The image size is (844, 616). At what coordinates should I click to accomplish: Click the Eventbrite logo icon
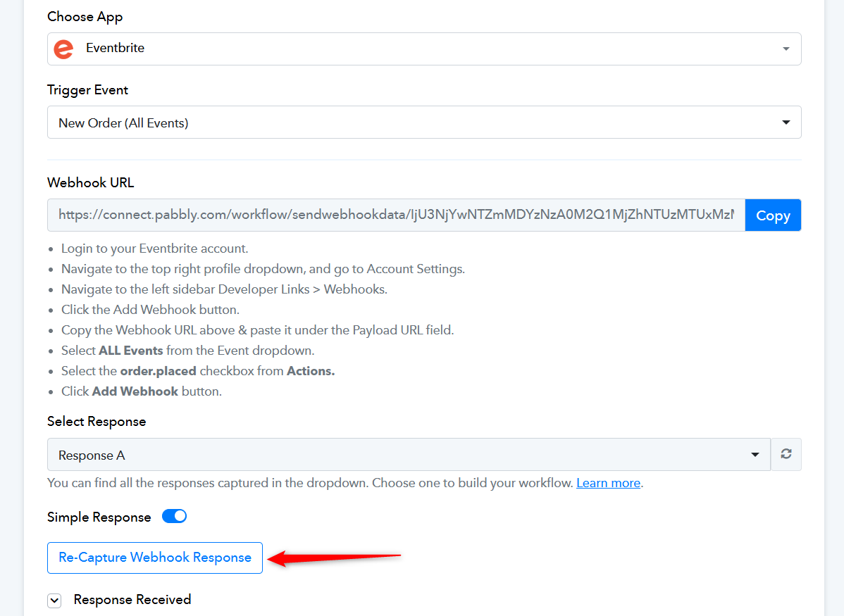point(63,49)
